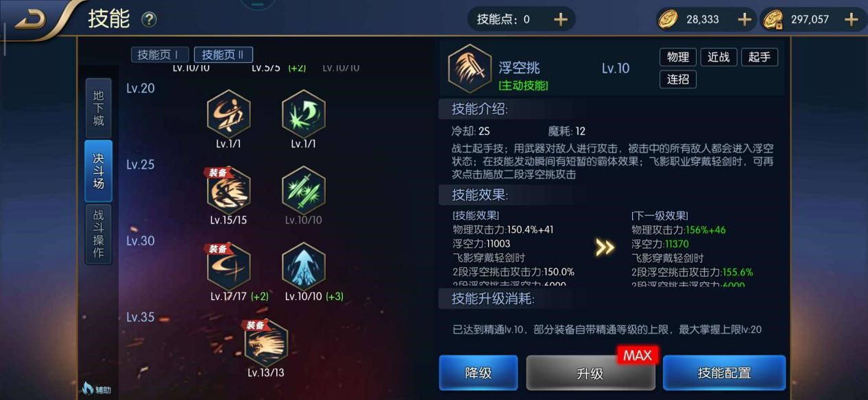Open the 战斗操作 side tab
The image size is (868, 400).
tap(99, 234)
